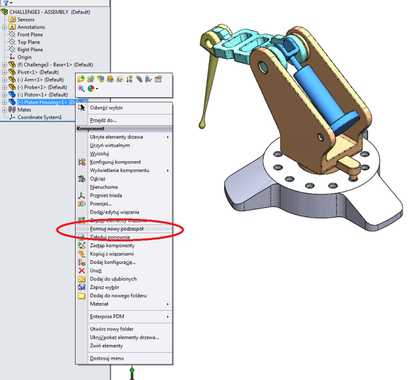Click the Przenieś triadą triad icon
The height and width of the screenshot is (380, 420).
[x=82, y=195]
